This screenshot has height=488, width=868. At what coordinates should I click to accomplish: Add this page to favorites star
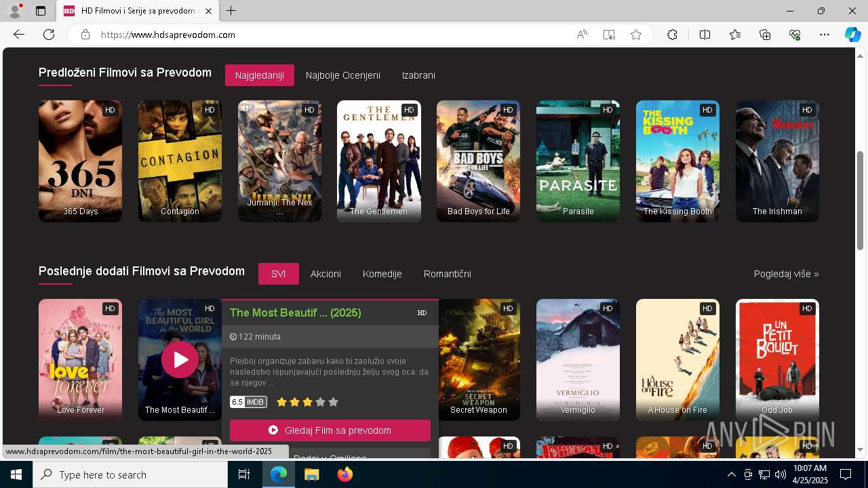(636, 35)
